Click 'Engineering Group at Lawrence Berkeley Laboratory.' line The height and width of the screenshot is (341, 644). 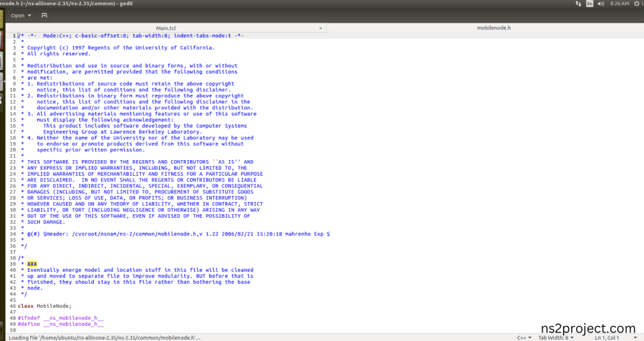click(x=123, y=132)
